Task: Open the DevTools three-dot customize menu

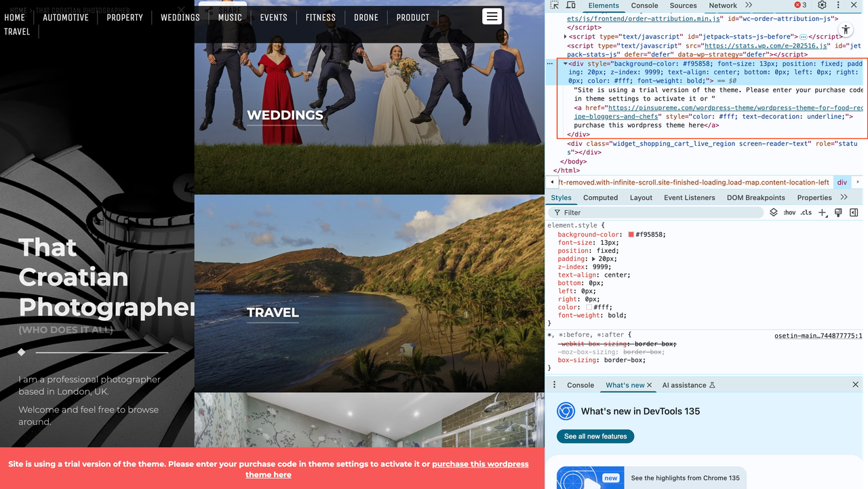Action: coord(838,5)
